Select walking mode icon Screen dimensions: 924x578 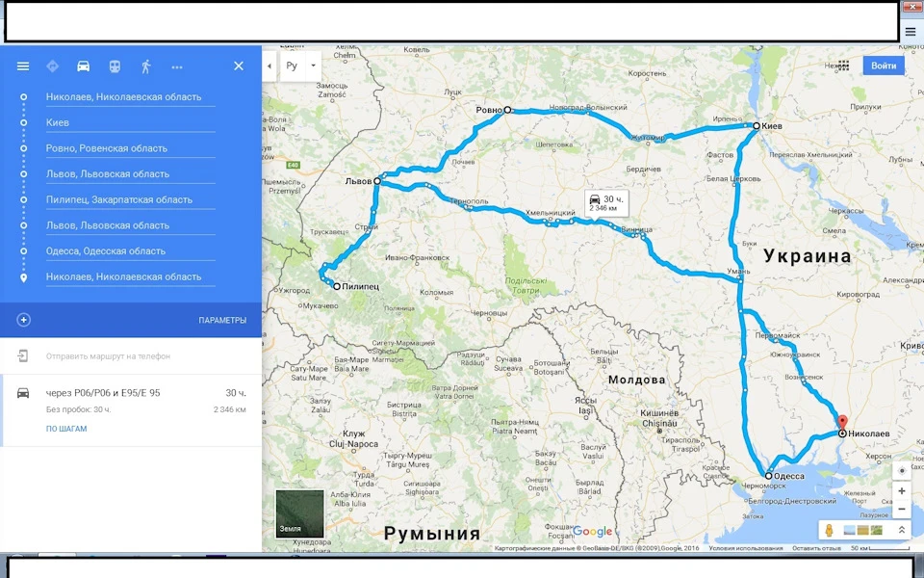(145, 66)
